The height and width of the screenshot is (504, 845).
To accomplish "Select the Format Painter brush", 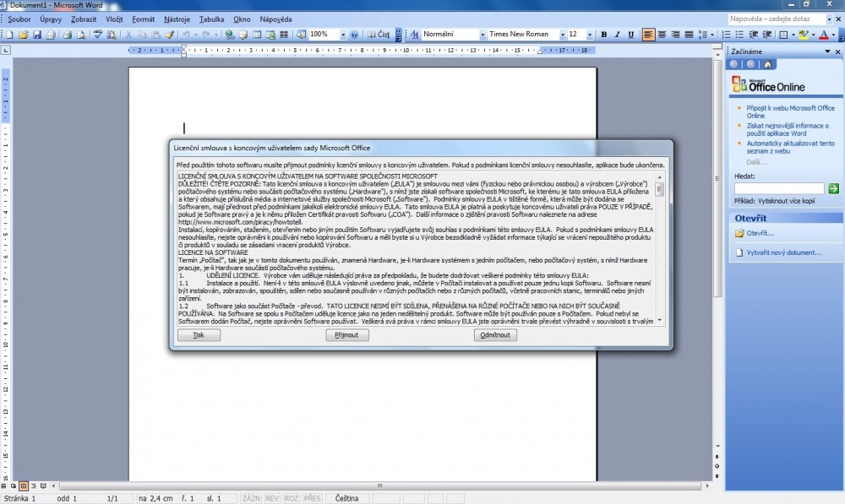I will click(x=170, y=35).
